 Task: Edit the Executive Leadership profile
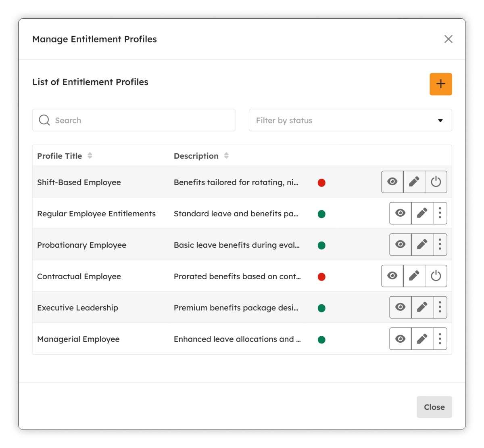point(422,307)
